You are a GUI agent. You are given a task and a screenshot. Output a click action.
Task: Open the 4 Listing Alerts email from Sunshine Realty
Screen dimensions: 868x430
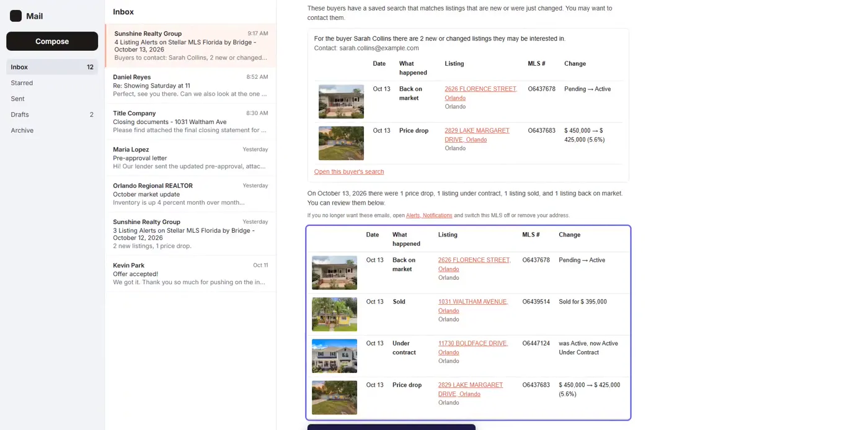(x=191, y=46)
